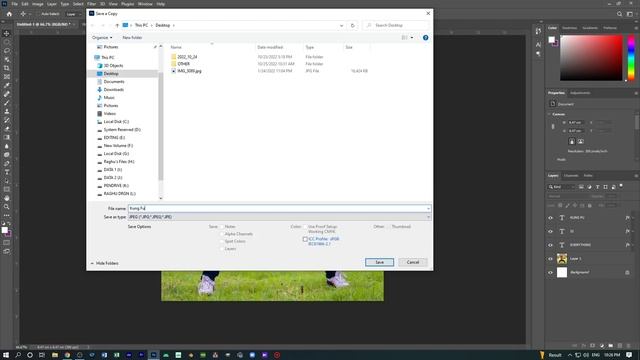Open Windows taskbar search

pyautogui.click(x=18, y=355)
